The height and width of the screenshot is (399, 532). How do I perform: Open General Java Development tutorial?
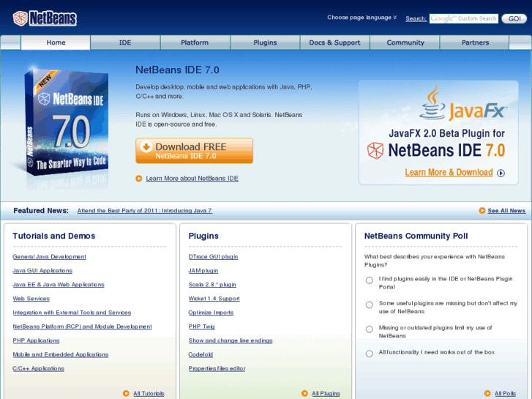tap(49, 257)
